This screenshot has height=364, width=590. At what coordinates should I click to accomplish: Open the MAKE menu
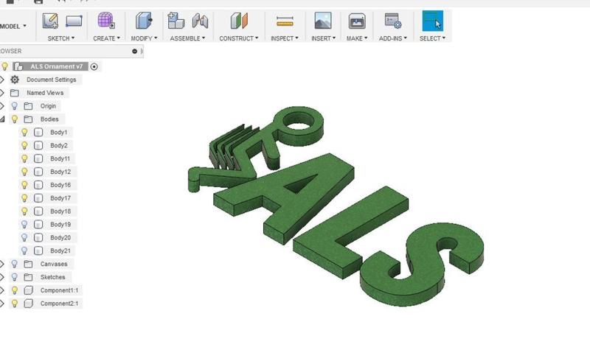pos(357,38)
